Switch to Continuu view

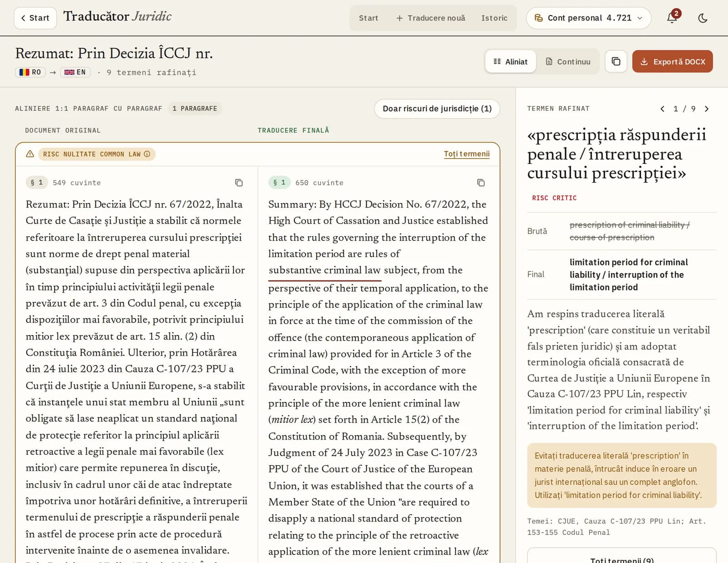(x=568, y=61)
